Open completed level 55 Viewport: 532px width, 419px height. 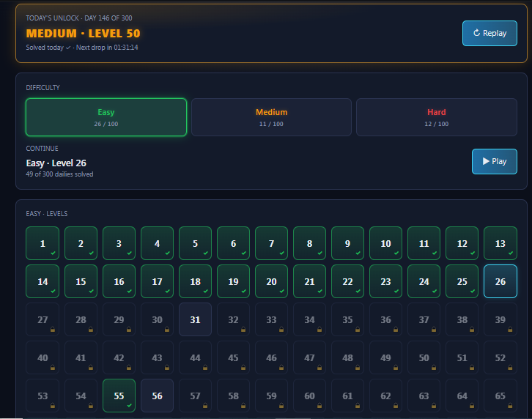(x=119, y=396)
